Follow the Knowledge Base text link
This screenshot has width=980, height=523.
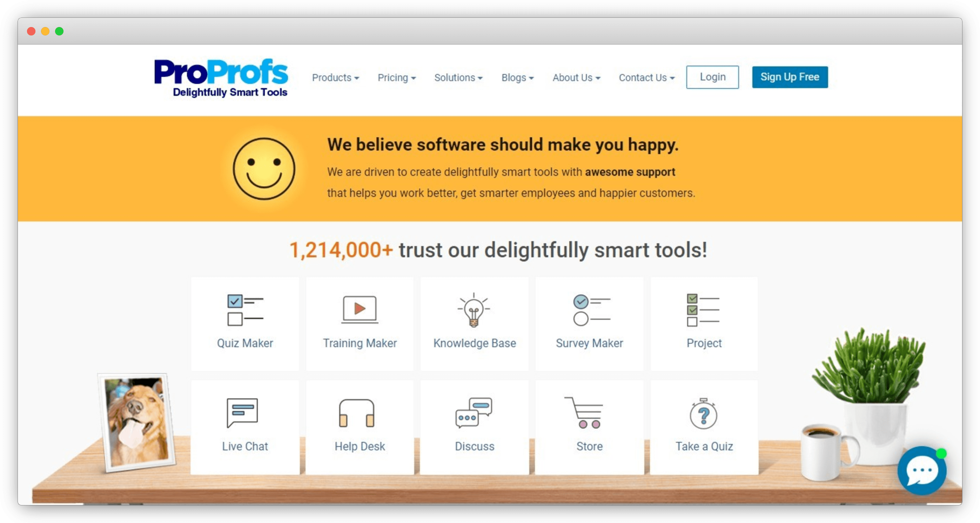(x=475, y=343)
